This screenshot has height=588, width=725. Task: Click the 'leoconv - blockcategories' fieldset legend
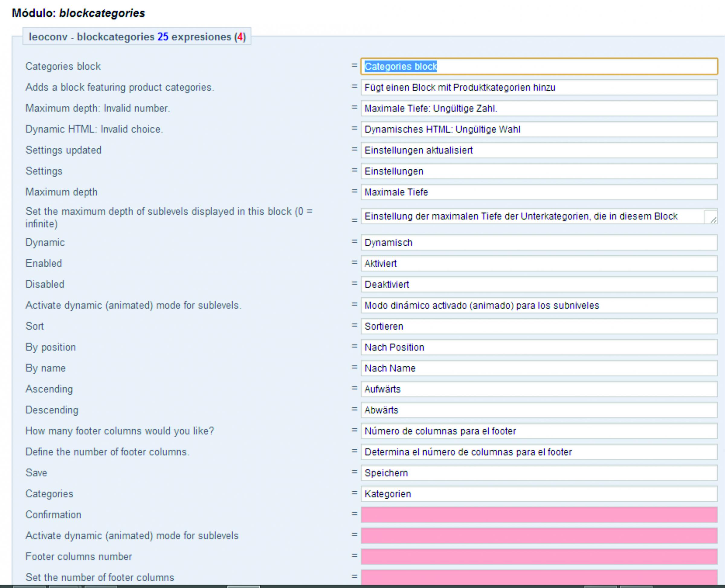point(137,37)
